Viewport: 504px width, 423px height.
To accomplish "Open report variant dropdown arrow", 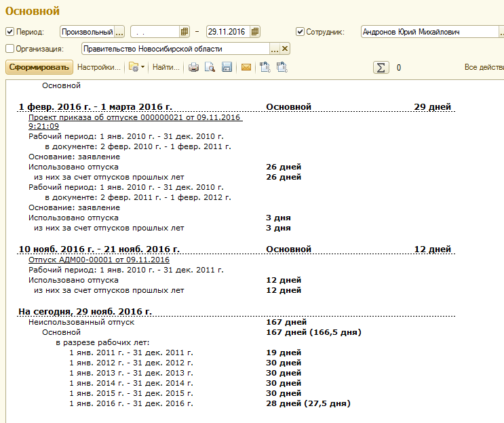I will tap(142, 67).
